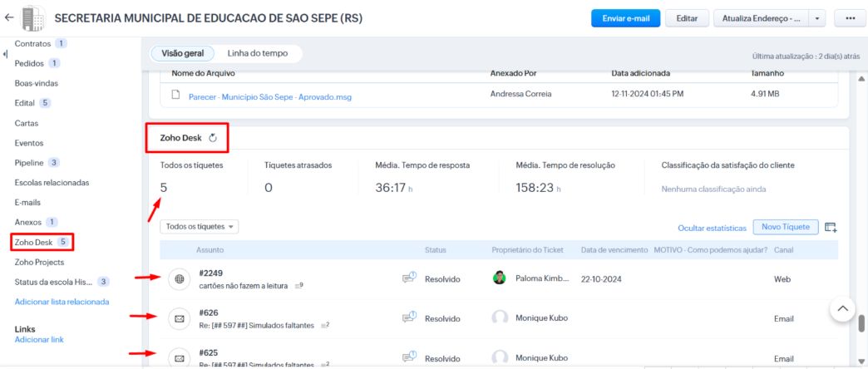Click the Data de vencimento column header
Image resolution: width=868 pixels, height=369 pixels.
point(614,250)
